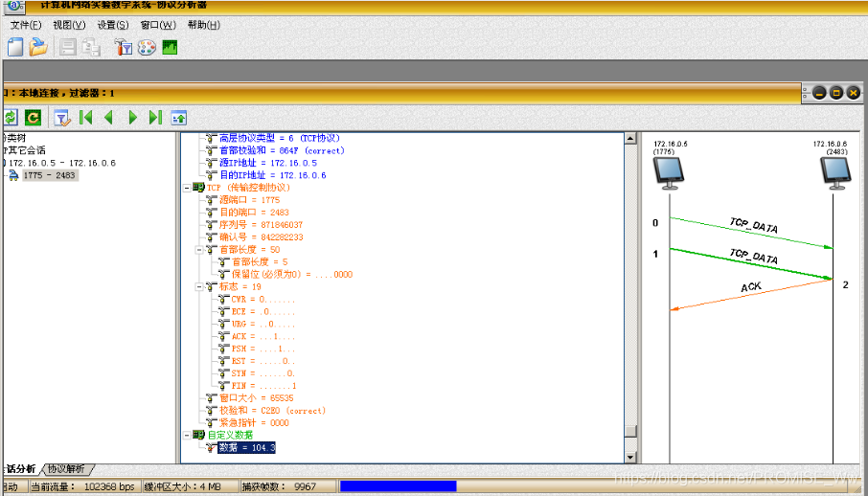
Task: Select 高层协议类型 = 6 field
Action: tap(280, 138)
